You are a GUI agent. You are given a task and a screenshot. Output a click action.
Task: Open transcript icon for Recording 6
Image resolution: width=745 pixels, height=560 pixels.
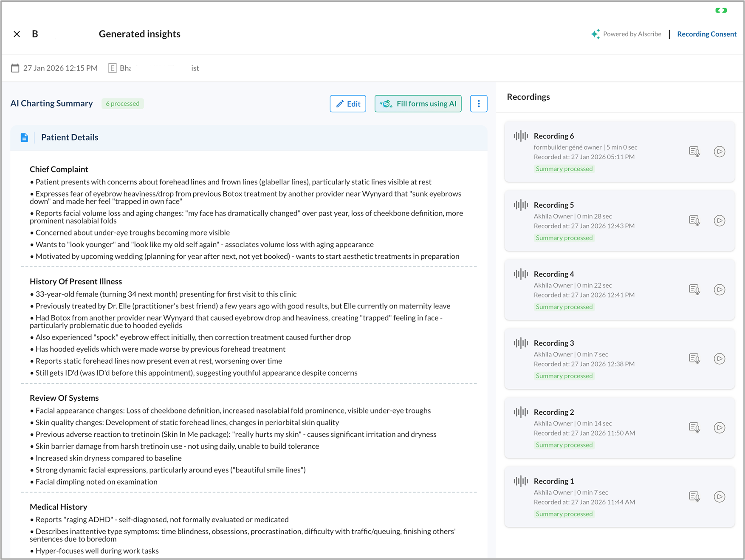694,152
